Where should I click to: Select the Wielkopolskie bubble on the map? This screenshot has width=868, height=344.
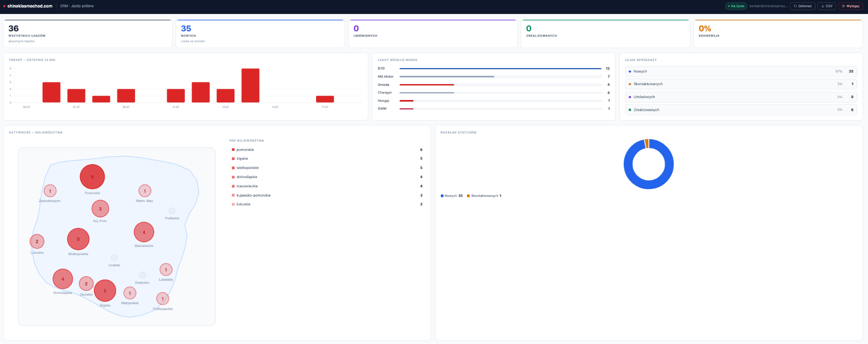pyautogui.click(x=78, y=239)
